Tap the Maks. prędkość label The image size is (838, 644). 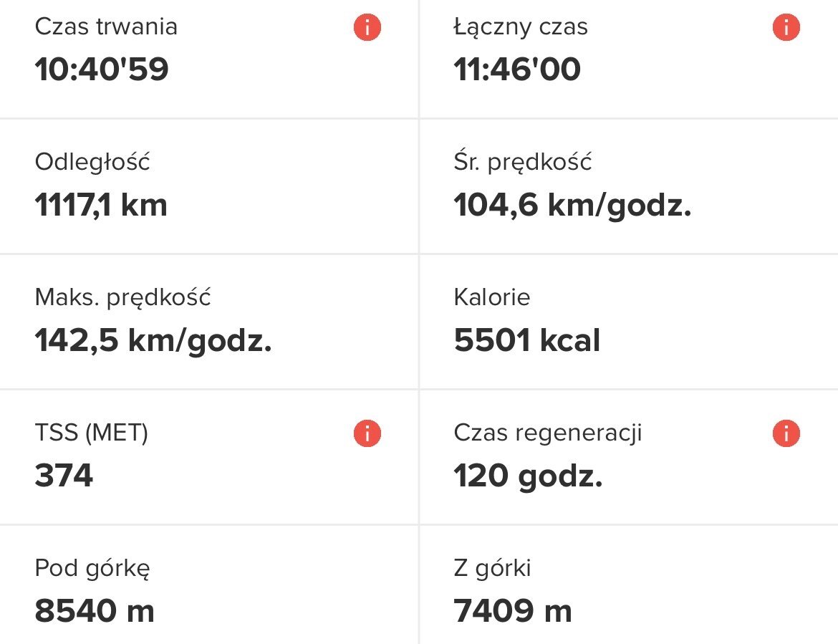coord(122,297)
